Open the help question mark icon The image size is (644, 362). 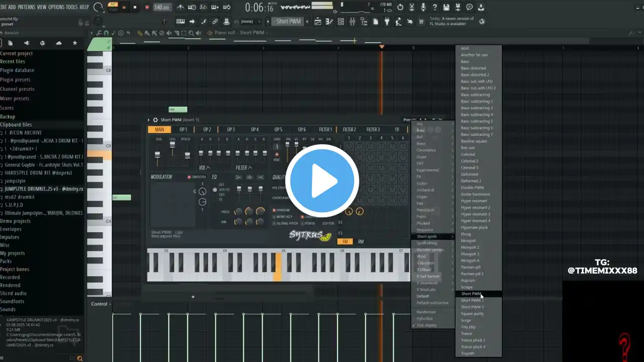(x=435, y=7)
